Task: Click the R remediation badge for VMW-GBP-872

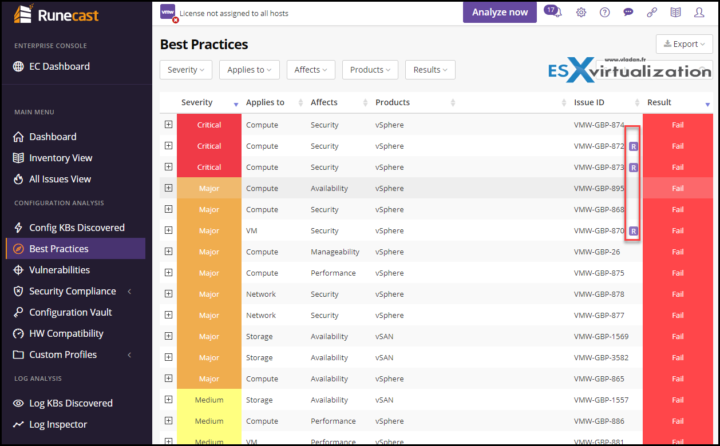Action: [633, 147]
